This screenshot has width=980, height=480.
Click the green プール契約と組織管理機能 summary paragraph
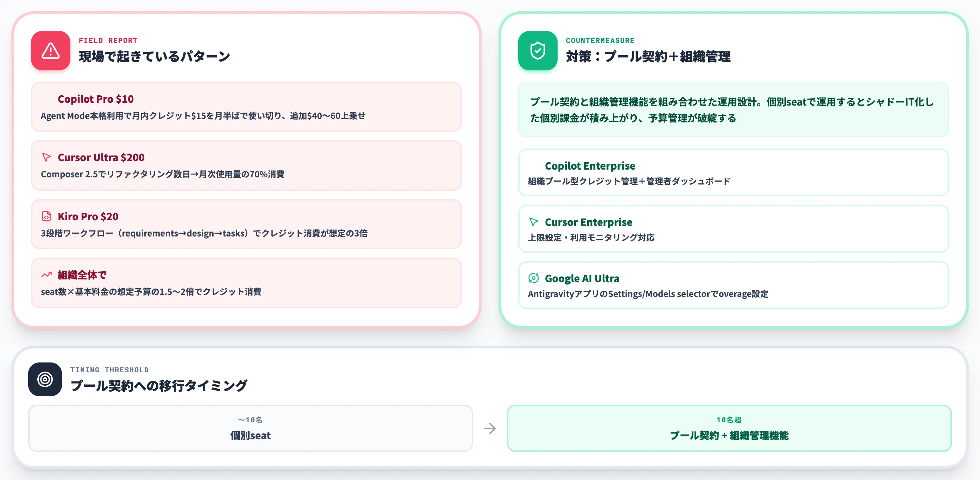coord(733,110)
